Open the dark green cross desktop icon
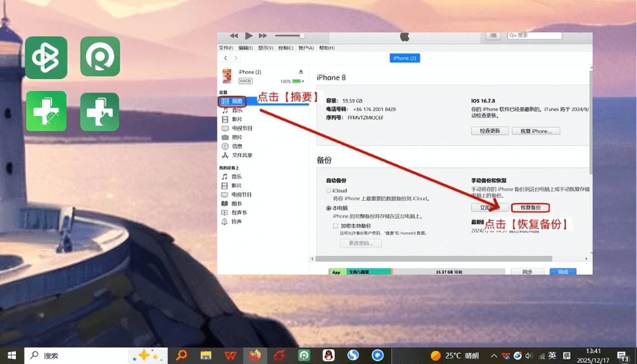The image size is (637, 364). pos(100,112)
